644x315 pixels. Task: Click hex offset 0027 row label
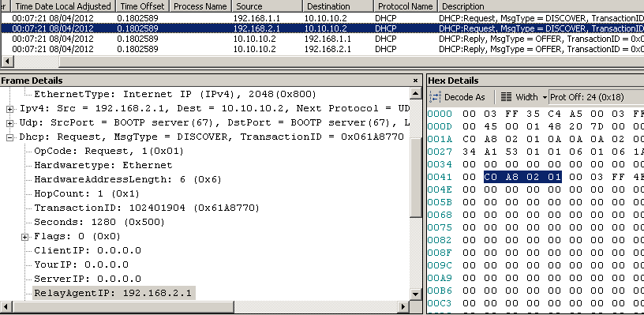coord(439,152)
